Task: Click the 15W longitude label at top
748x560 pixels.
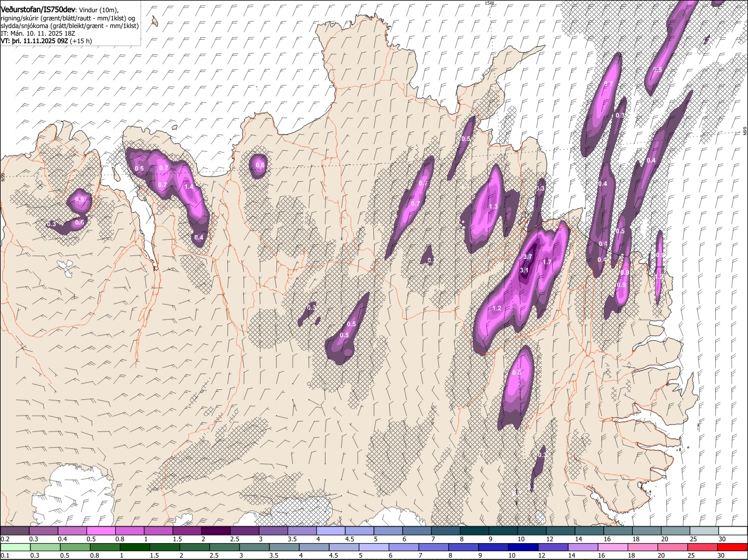Action: tap(489, 3)
